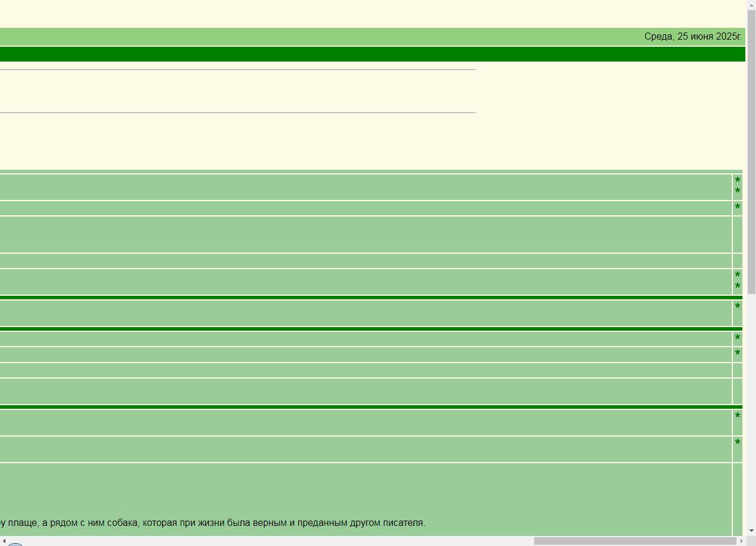Screen dimensions: 756x546
Task: Click the horizontal scrollbar thumb
Action: (x=635, y=541)
